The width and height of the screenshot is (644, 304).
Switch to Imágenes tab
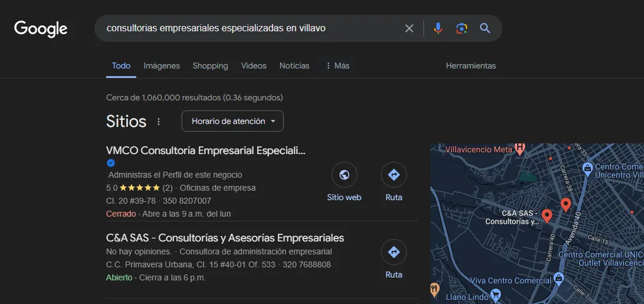(162, 66)
